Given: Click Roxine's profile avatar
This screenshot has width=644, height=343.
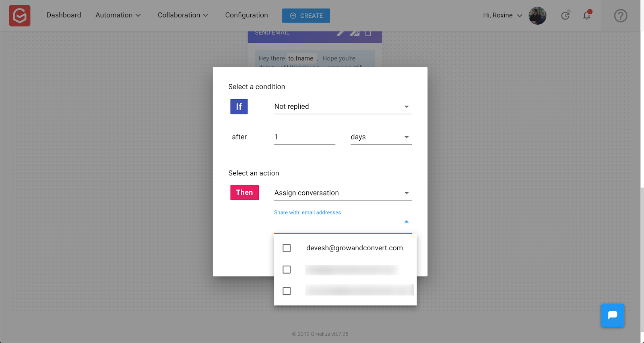Looking at the screenshot, I should pos(537,16).
